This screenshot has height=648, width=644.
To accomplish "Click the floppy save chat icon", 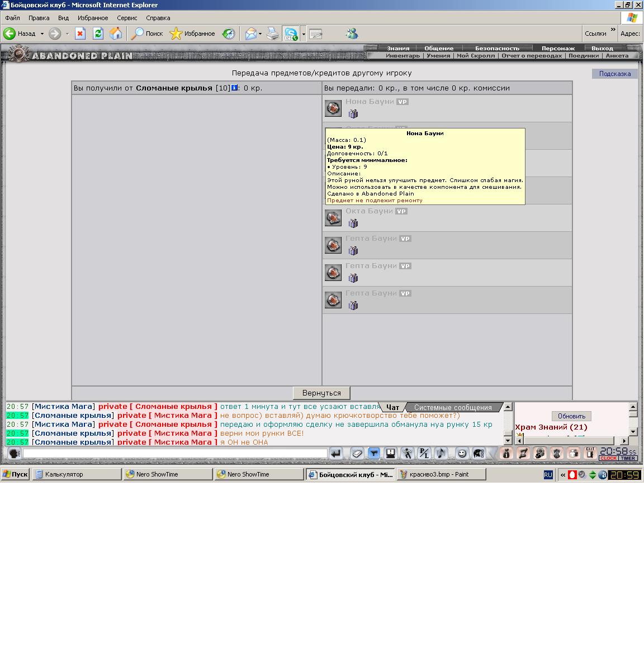I will [x=390, y=454].
